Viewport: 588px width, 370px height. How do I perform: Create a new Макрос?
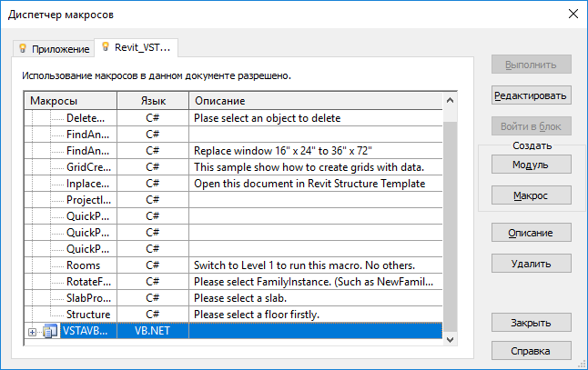531,195
